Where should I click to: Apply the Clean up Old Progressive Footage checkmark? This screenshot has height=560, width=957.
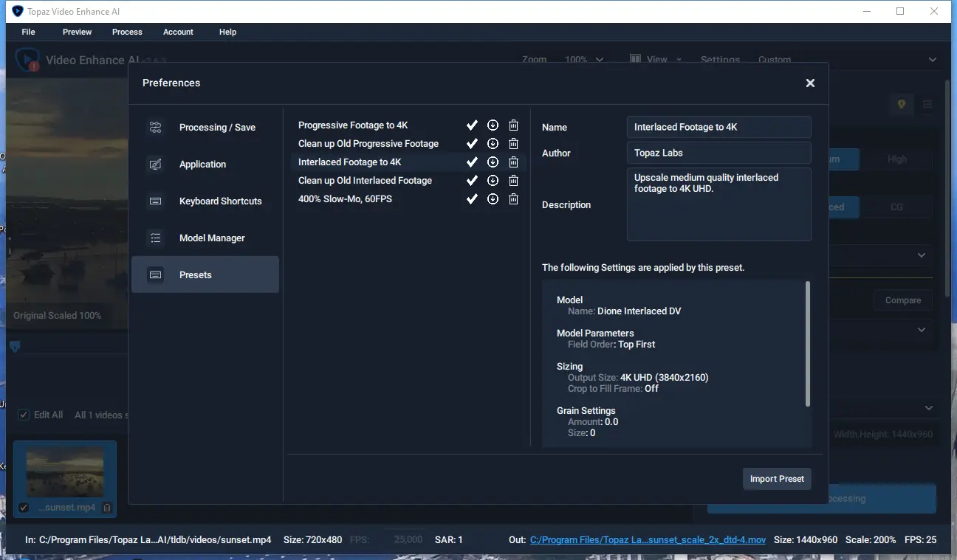point(472,144)
